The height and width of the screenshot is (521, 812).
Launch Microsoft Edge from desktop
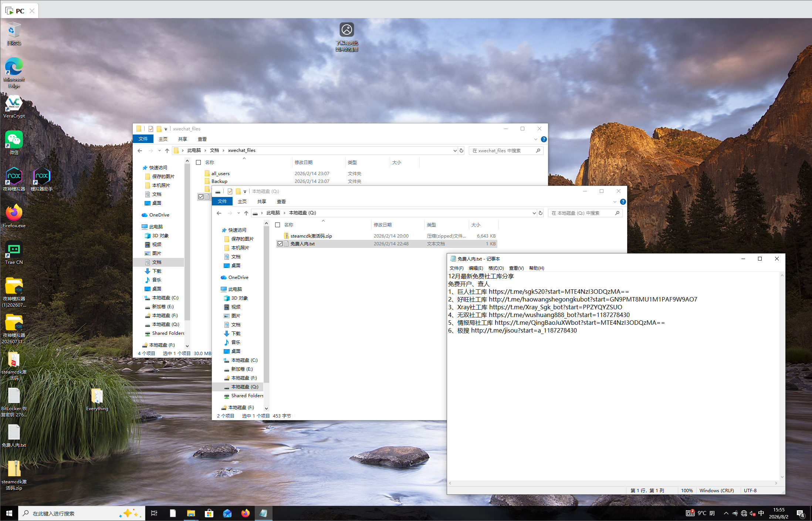click(14, 73)
